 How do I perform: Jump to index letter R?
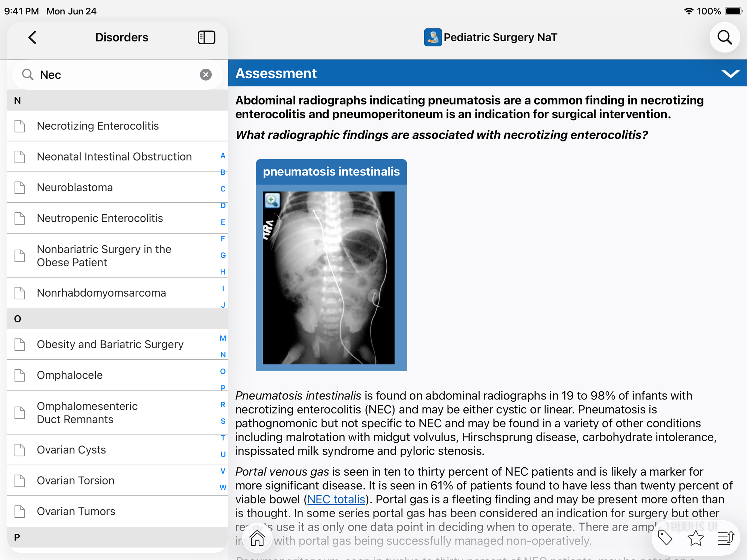point(223,404)
